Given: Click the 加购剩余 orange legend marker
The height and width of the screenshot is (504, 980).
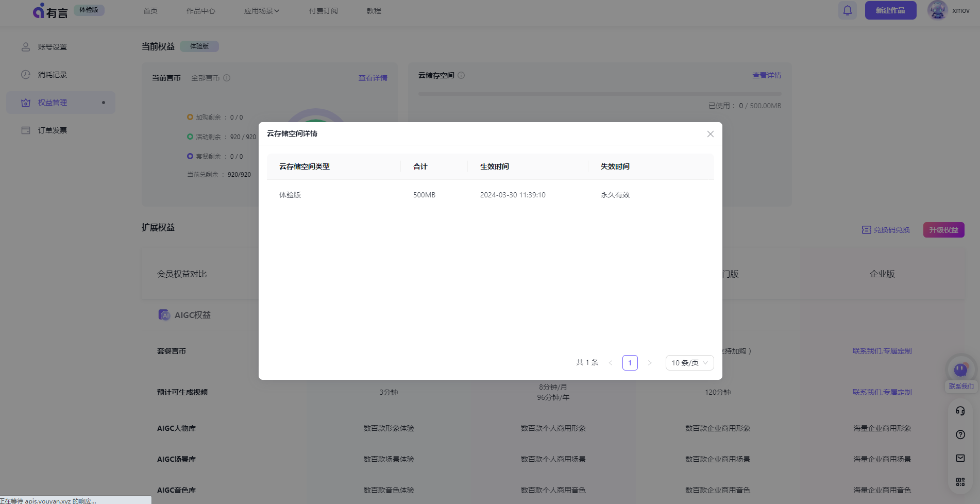Looking at the screenshot, I should coord(190,117).
